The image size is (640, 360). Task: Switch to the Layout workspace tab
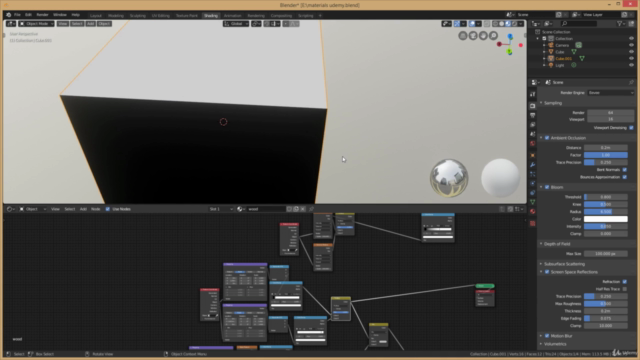click(96, 16)
